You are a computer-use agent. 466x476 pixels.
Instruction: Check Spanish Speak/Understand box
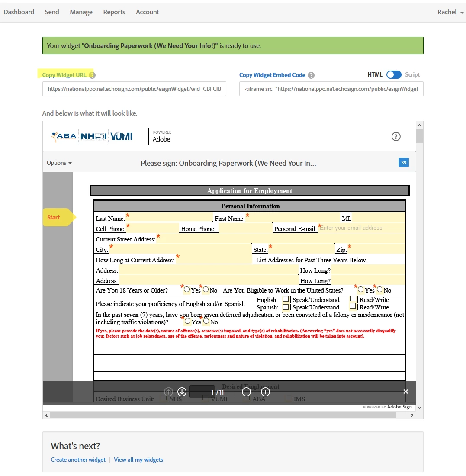click(286, 307)
